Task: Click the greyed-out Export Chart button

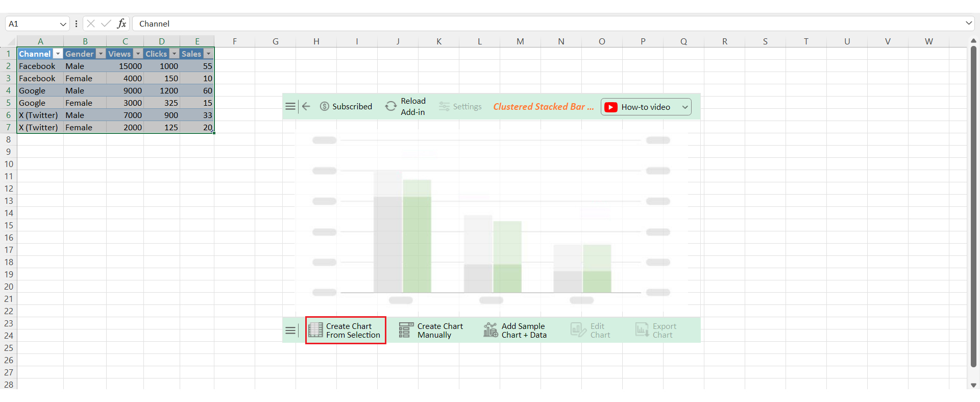Action: pos(656,330)
